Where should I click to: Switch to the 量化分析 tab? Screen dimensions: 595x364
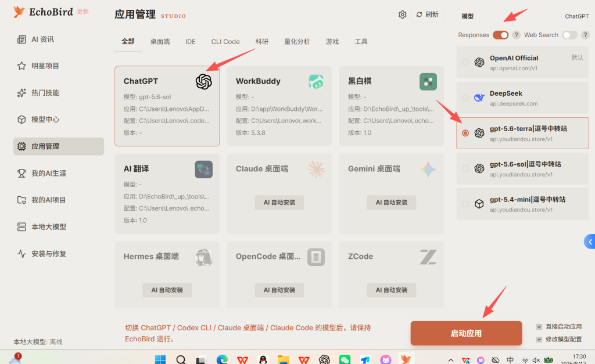(x=297, y=41)
